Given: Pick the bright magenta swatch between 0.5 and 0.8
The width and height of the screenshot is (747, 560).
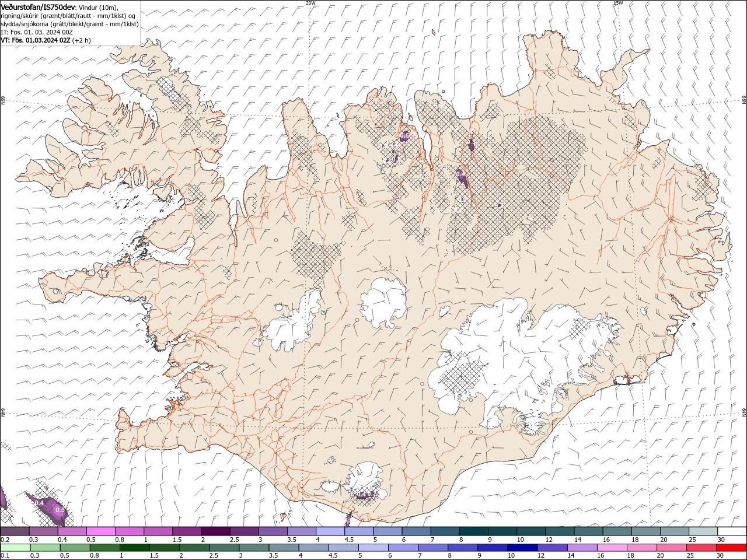Looking at the screenshot, I should [x=100, y=531].
